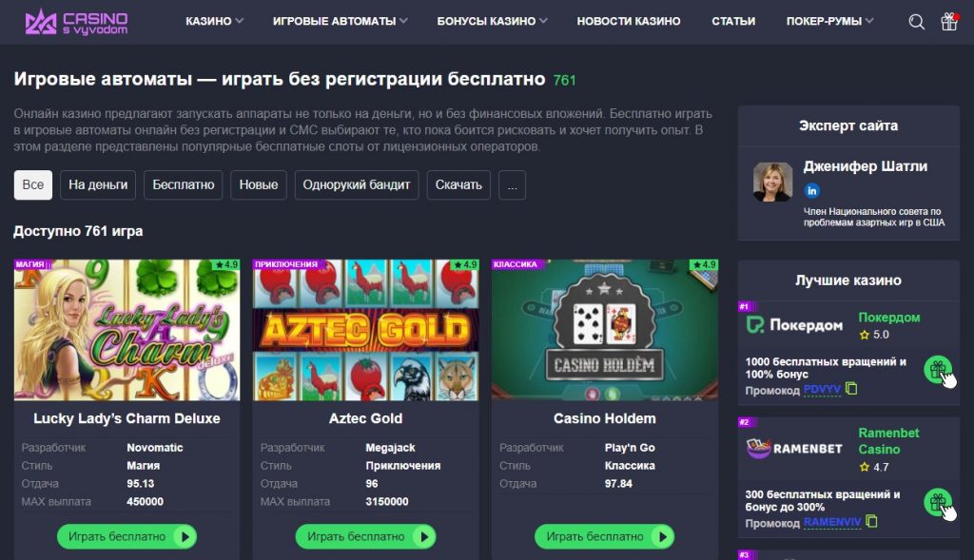974x560 pixels.
Task: Claim Pokerdom bonus gift icon
Action: tap(938, 370)
